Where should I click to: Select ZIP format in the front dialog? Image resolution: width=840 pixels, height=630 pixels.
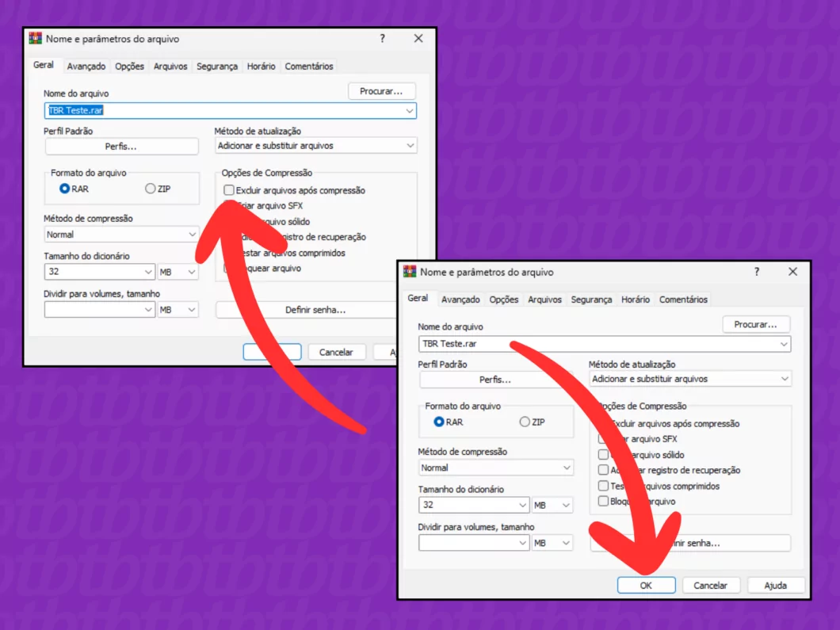click(x=525, y=422)
